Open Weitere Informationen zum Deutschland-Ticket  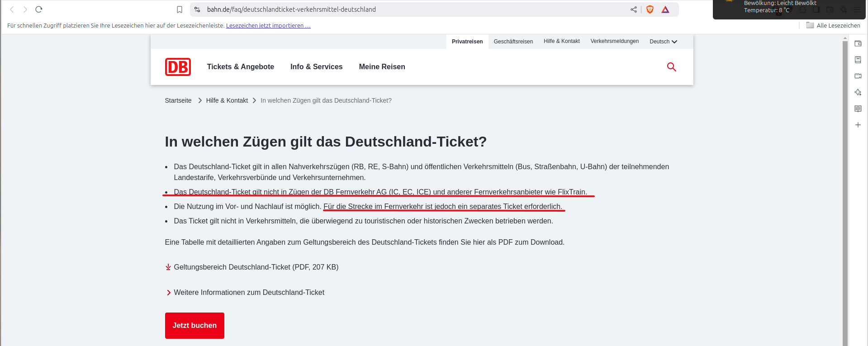(249, 293)
